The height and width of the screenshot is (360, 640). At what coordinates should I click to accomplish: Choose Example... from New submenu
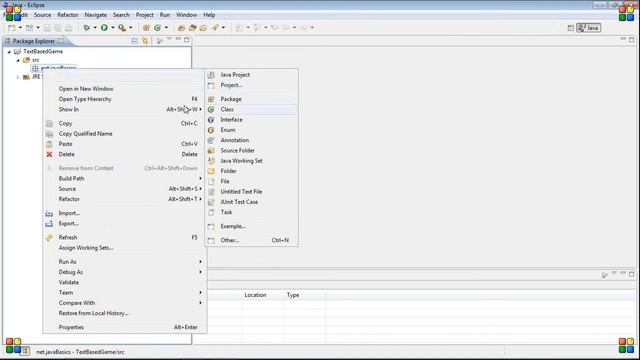251,226
